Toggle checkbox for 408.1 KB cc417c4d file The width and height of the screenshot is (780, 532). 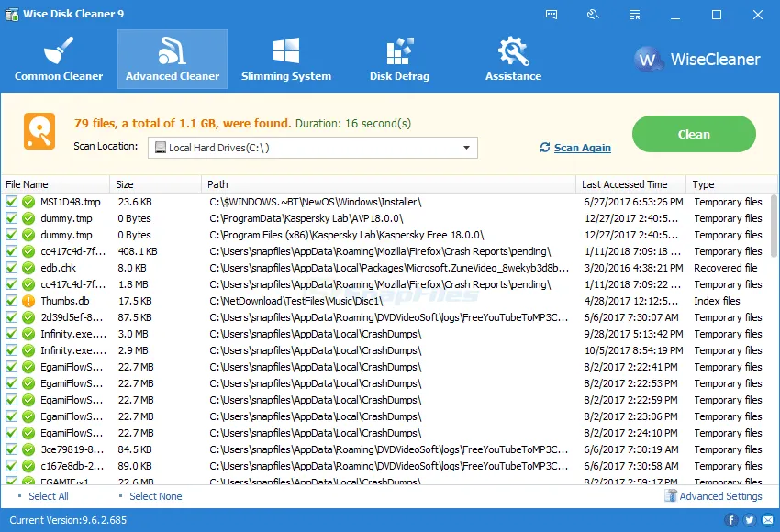11,251
